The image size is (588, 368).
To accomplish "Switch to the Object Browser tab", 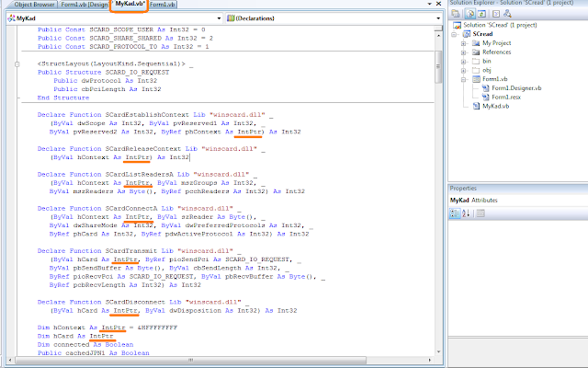I will (x=34, y=5).
